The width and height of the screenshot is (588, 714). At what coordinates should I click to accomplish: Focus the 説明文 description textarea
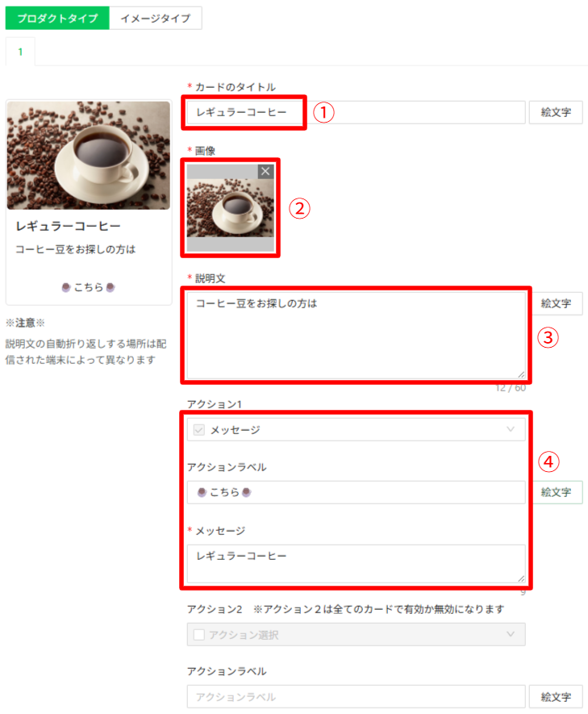(x=356, y=335)
